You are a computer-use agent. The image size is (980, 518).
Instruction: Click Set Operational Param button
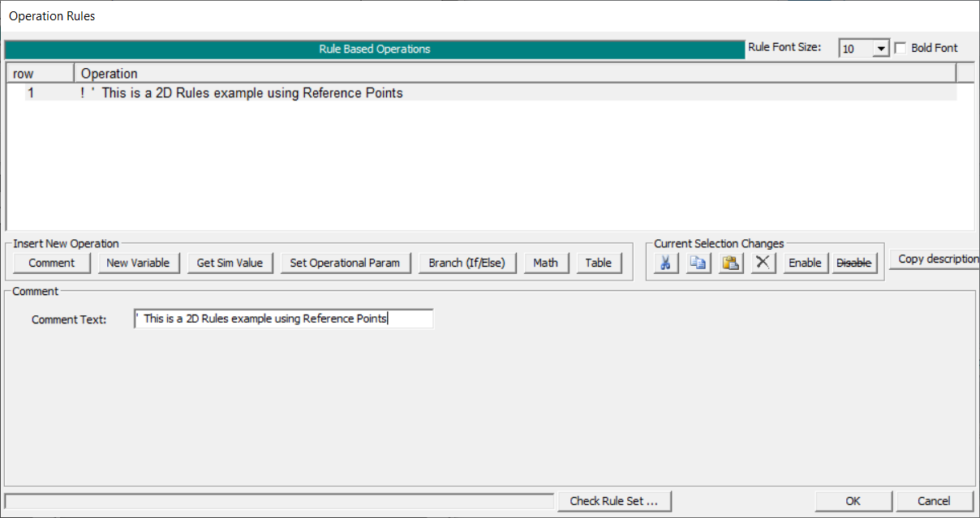pyautogui.click(x=345, y=263)
